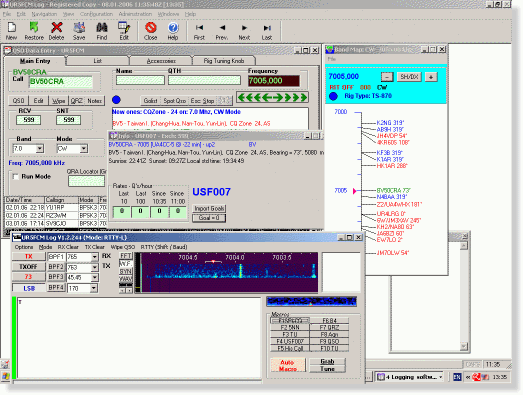Click the blue circle next to Rig Type in Band Map
The image size is (523, 395).
[333, 96]
